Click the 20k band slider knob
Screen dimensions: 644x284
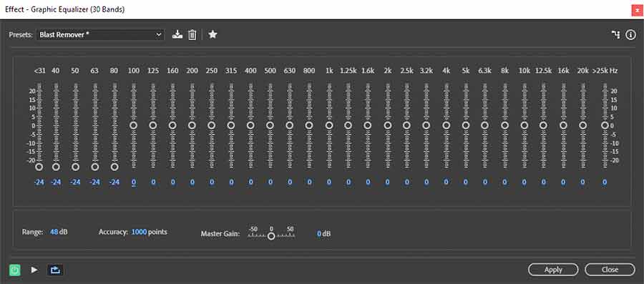[582, 125]
